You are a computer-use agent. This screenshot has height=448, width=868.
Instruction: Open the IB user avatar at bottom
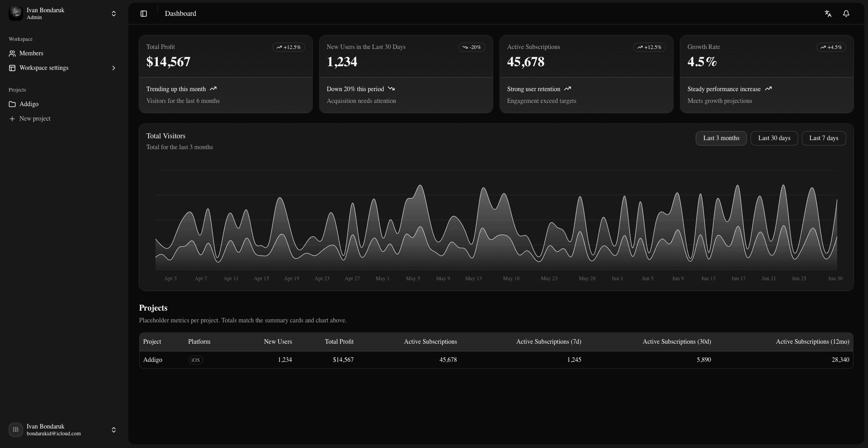coord(16,429)
